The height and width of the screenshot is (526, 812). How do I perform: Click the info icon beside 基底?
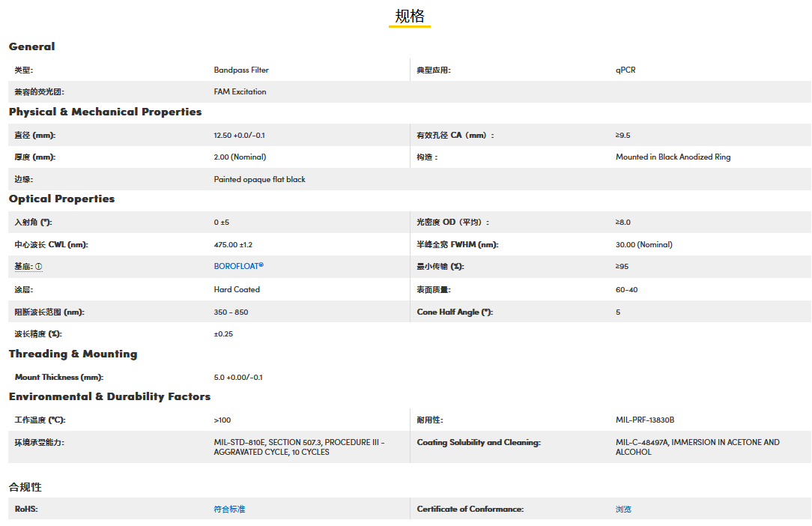coord(39,267)
